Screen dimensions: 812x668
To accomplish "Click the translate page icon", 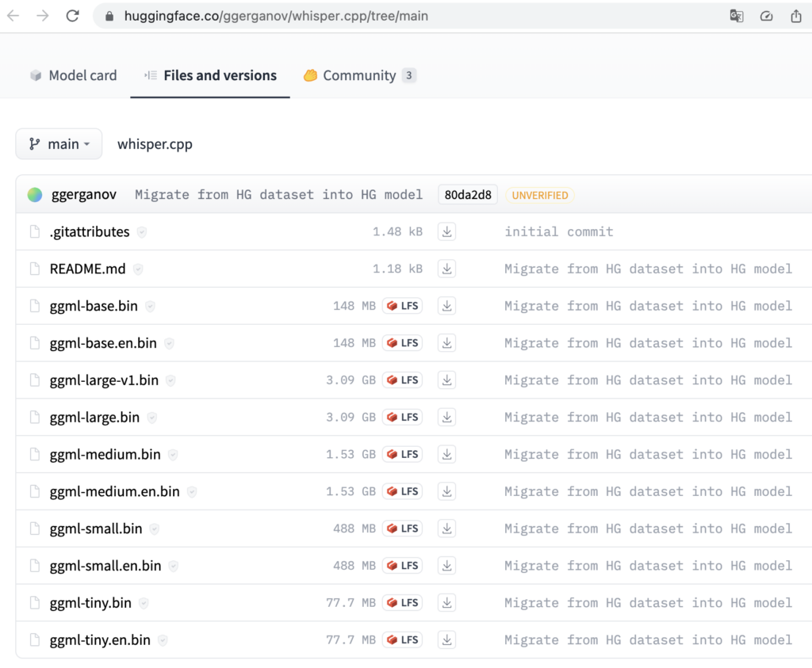I will [737, 16].
